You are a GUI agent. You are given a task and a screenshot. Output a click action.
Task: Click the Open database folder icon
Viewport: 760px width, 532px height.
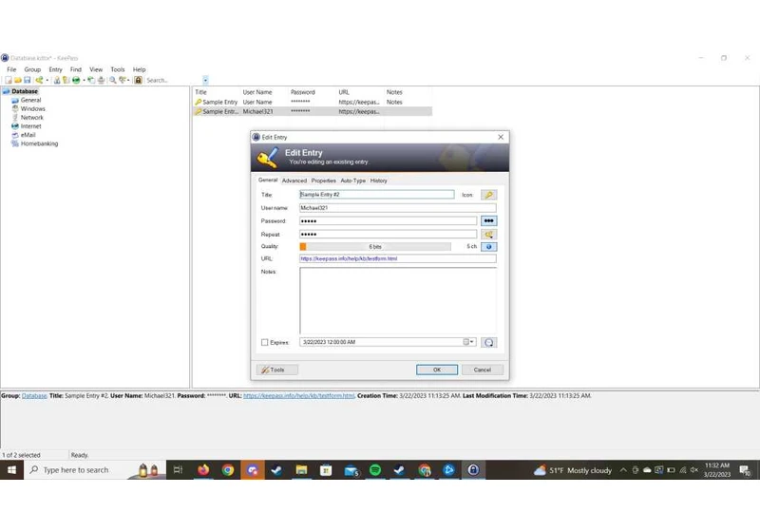(18, 80)
